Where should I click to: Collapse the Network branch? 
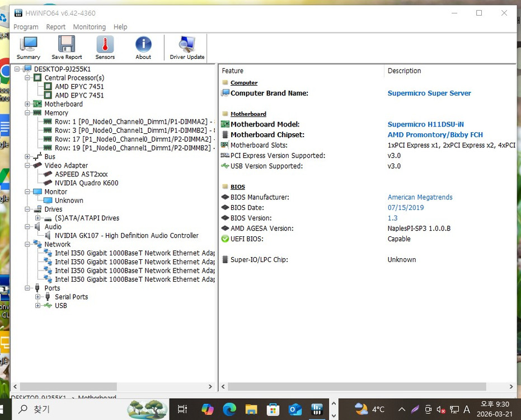(x=27, y=244)
